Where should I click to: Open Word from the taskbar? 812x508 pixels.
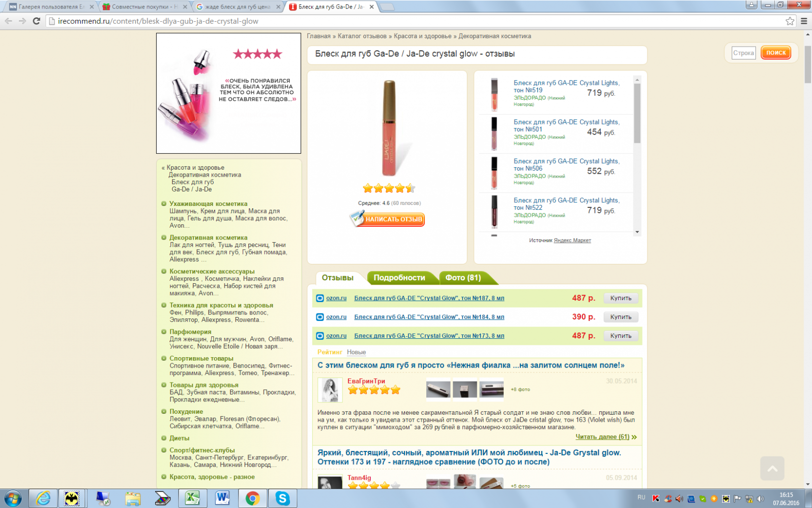point(222,499)
